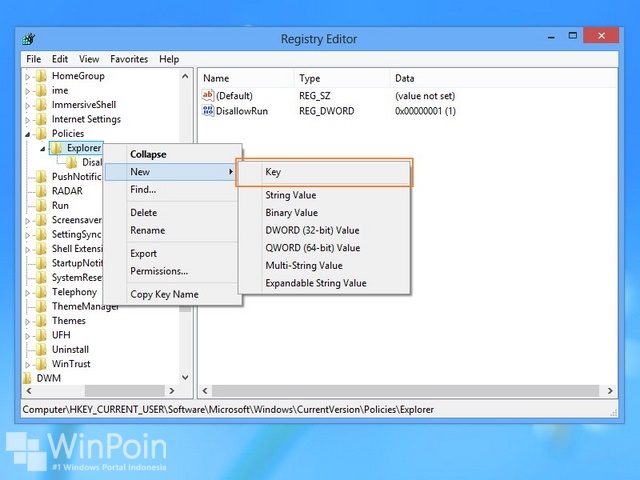Expand the Themes tree node
This screenshot has width=640, height=480.
[x=27, y=322]
